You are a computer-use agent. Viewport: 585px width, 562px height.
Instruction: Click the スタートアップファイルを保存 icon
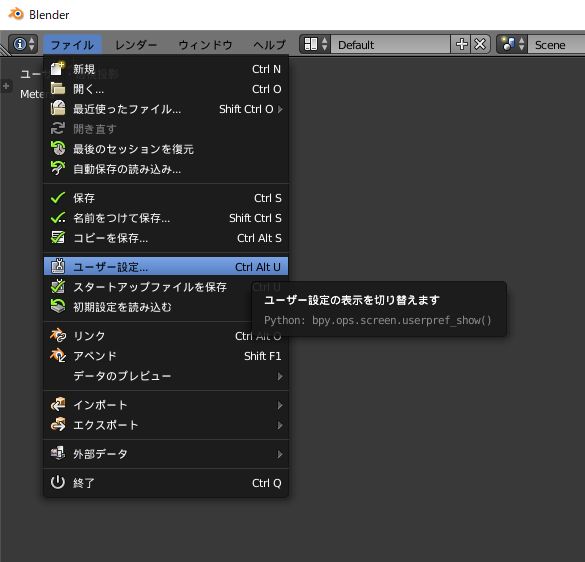click(x=58, y=286)
